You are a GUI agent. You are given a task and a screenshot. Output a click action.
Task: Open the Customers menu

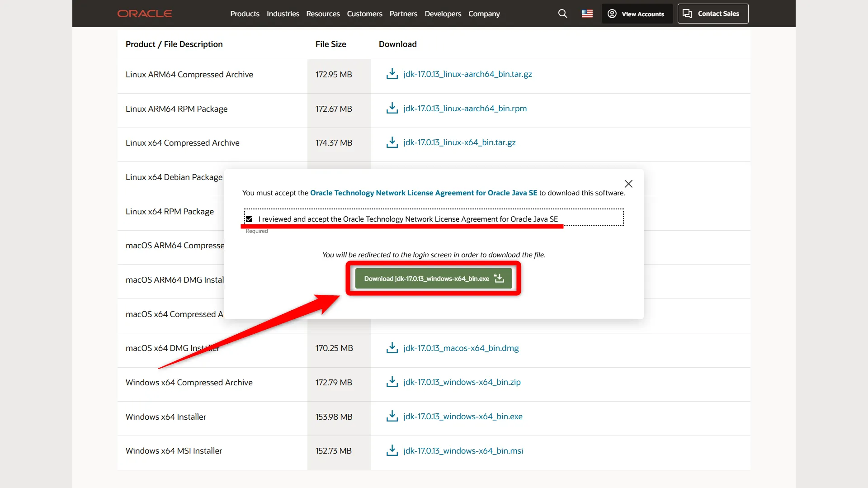[x=364, y=14]
